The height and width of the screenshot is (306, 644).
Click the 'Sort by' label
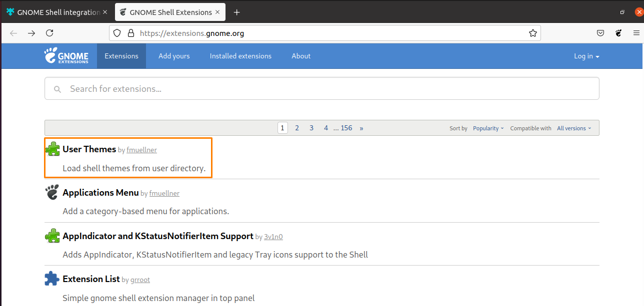[x=458, y=128]
